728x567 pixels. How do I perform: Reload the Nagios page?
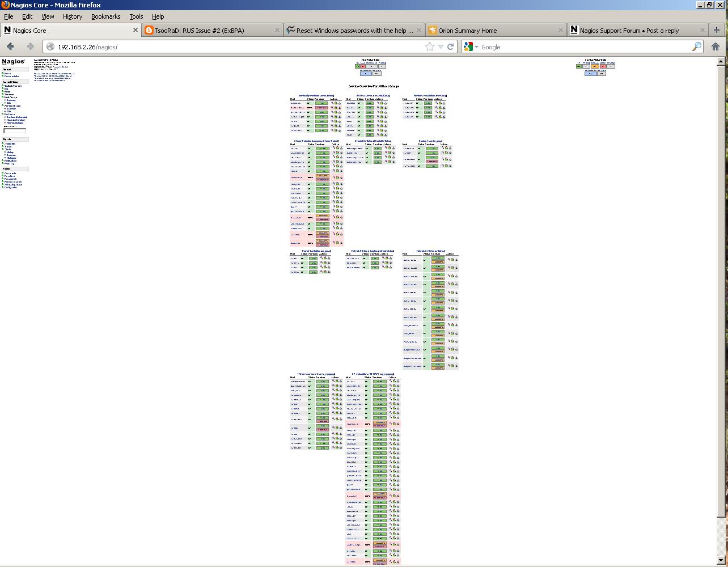pyautogui.click(x=451, y=46)
